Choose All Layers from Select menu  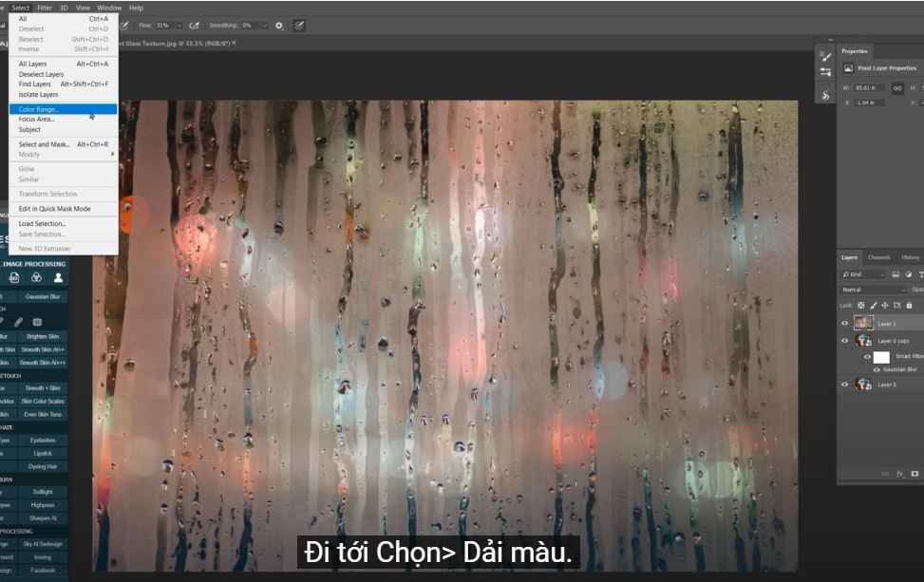click(63, 64)
